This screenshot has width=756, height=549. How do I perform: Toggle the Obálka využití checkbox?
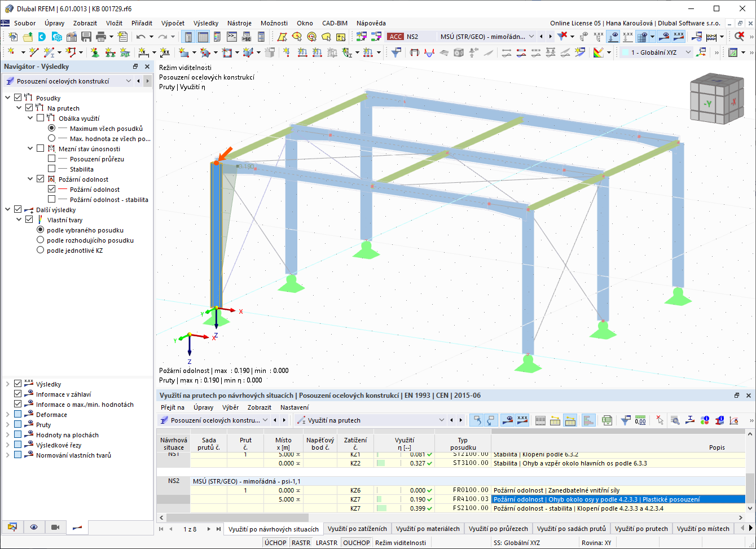coord(40,118)
